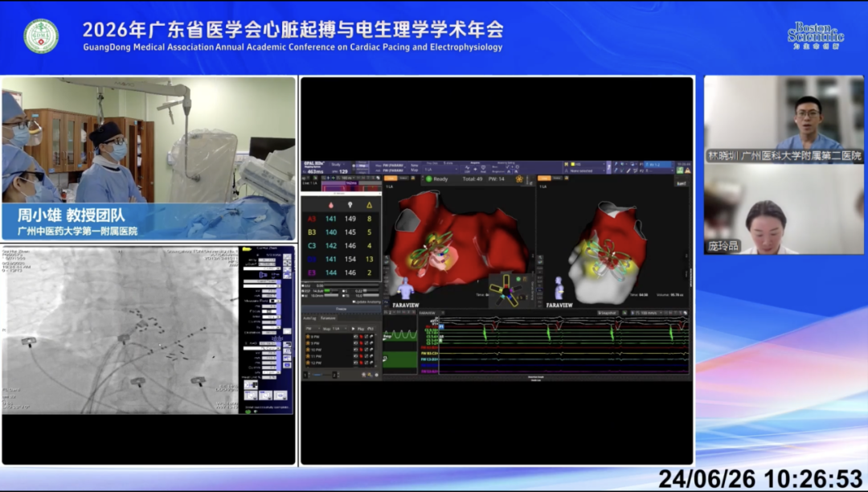The height and width of the screenshot is (492, 868).
Task: Open the 1 LA map dropdown in top toolbar
Action: [x=440, y=170]
